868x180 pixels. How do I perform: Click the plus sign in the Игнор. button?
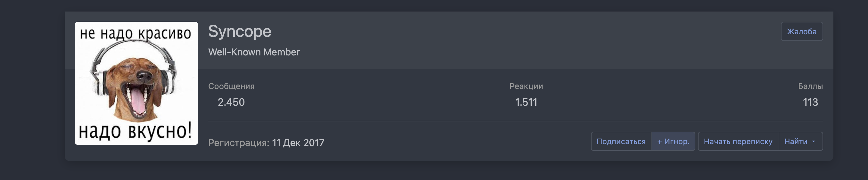(660, 142)
